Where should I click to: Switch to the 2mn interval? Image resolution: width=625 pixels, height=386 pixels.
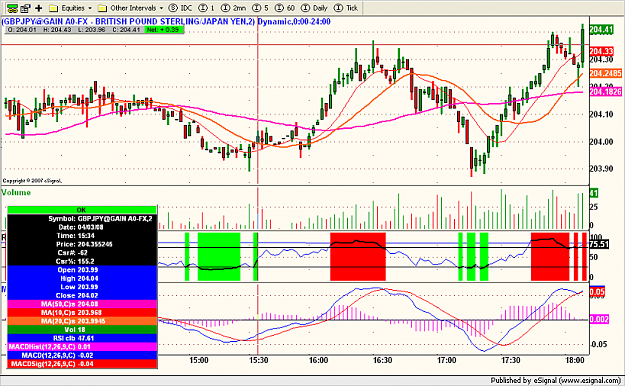(234, 8)
